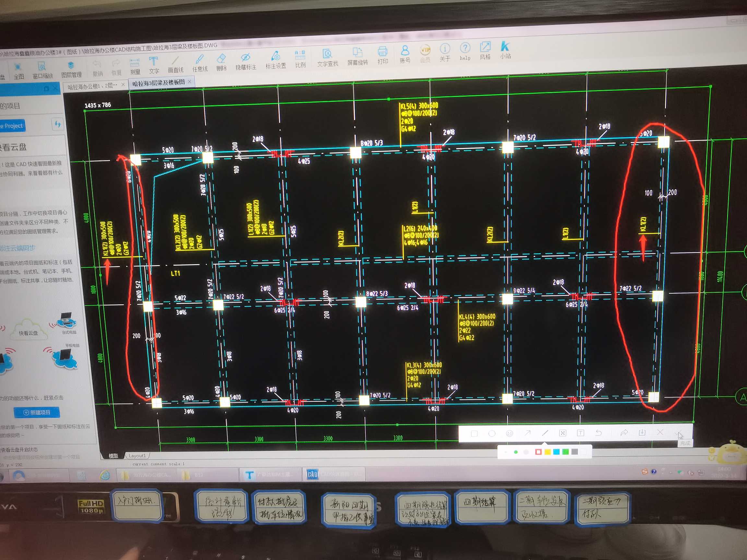Click the 新建项目 new project button
Viewport: 747px width, 560px height.
coord(36,413)
